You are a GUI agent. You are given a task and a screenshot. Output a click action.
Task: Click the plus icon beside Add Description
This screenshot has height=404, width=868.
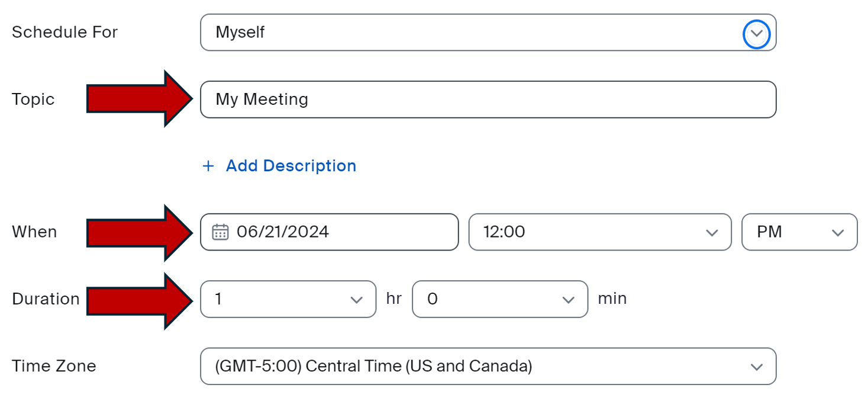coord(208,166)
